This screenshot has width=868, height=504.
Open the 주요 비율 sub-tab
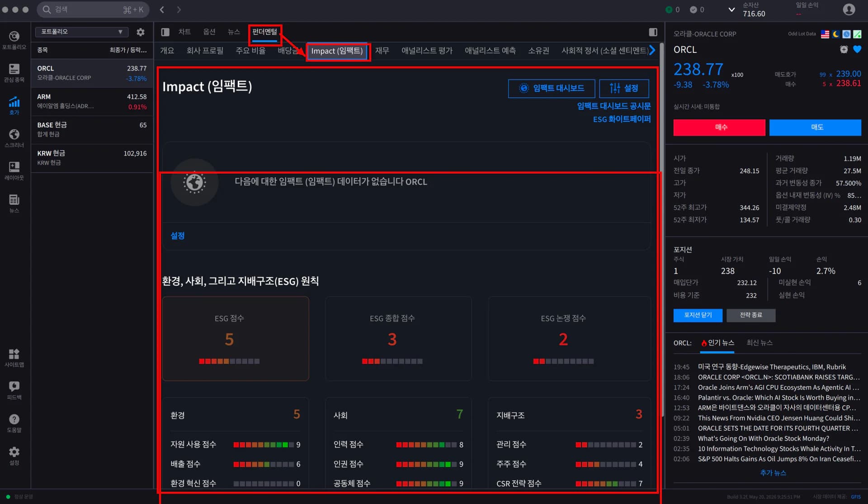251,51
